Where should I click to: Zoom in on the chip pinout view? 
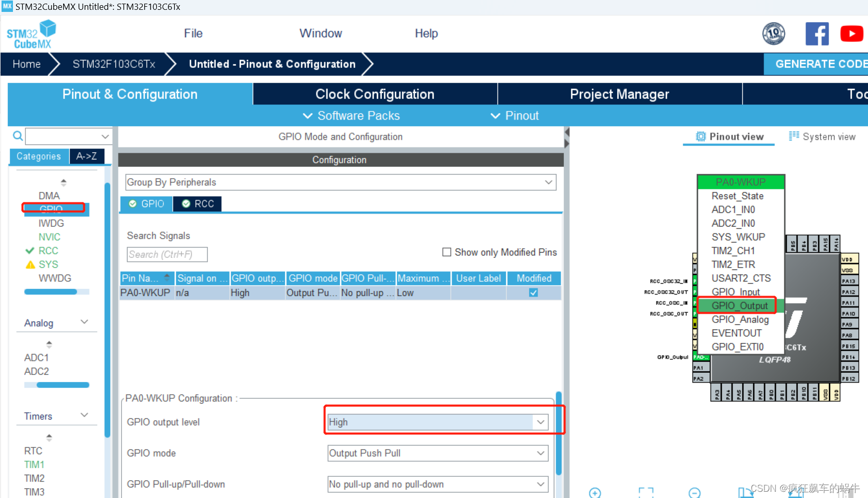(x=595, y=492)
